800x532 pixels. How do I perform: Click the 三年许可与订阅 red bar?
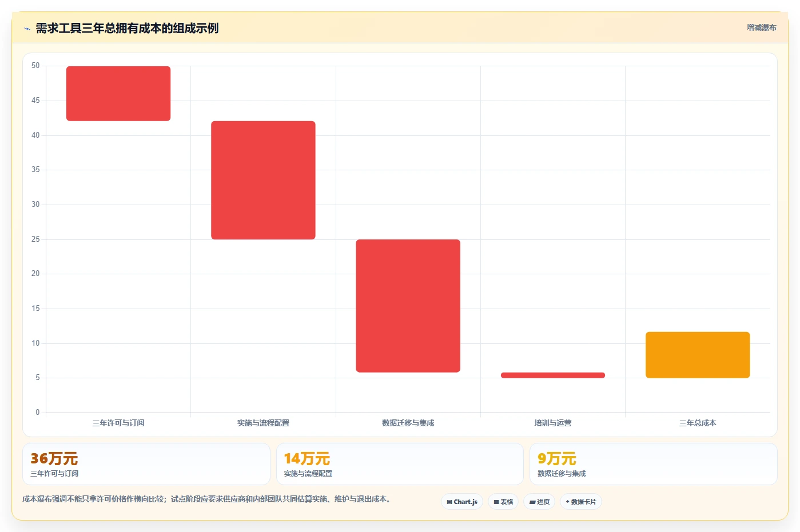(x=118, y=94)
